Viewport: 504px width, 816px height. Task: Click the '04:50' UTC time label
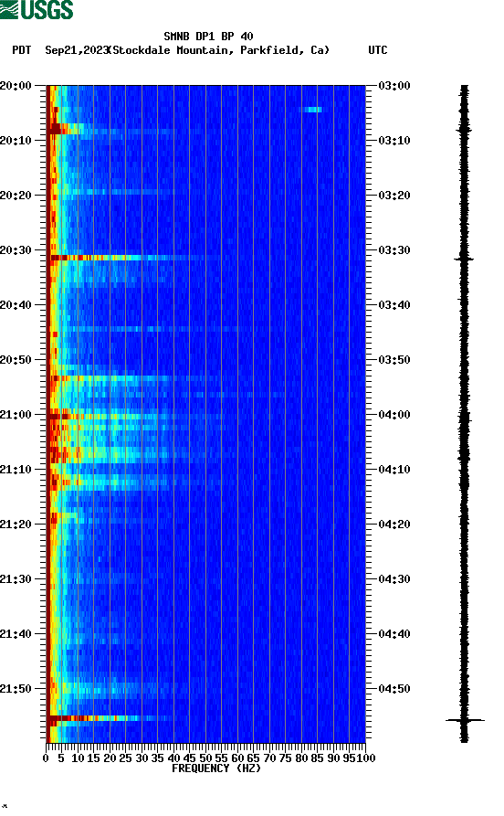pos(394,689)
